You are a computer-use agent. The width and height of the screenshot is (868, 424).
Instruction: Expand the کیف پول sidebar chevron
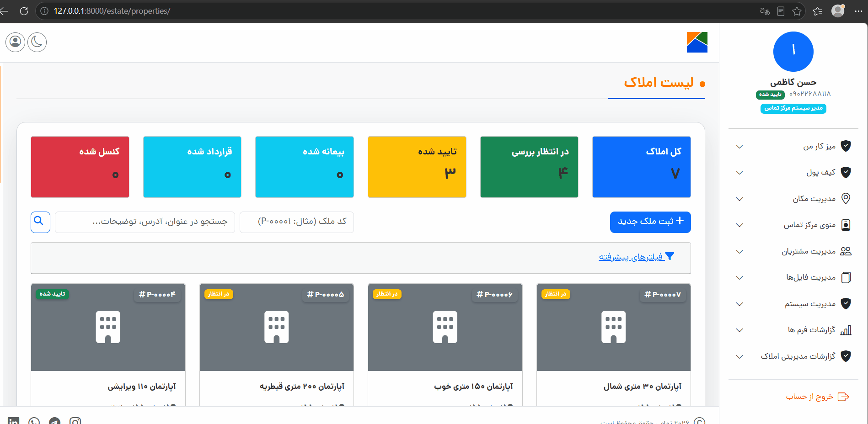(739, 173)
